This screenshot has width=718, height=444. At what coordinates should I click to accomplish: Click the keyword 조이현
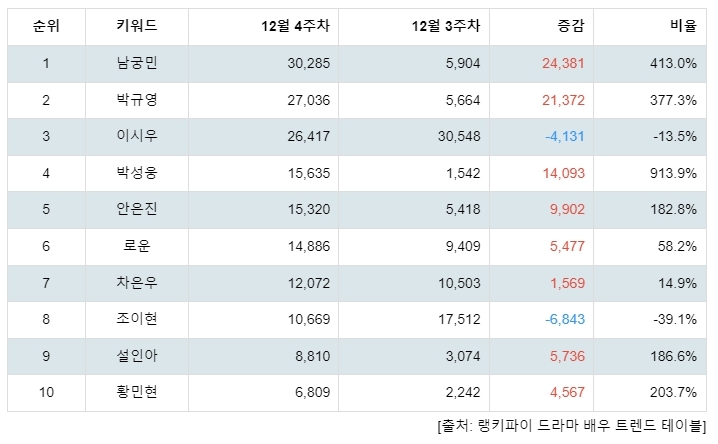coord(136,319)
